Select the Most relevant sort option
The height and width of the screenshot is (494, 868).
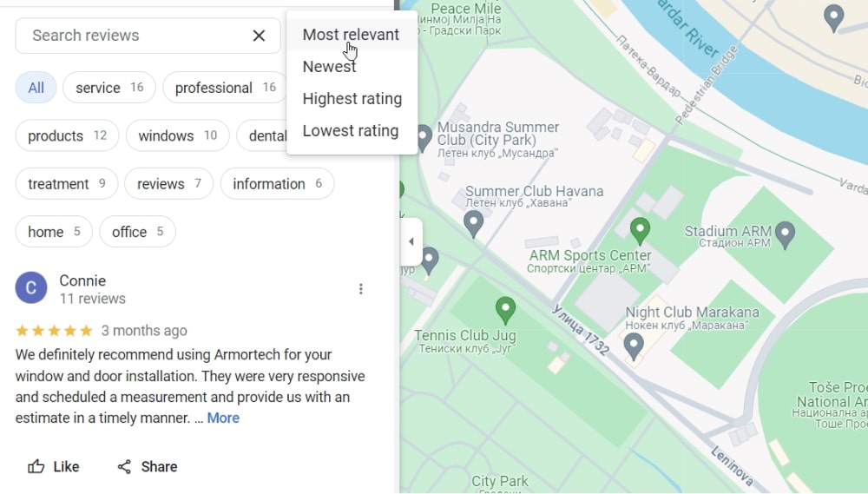coord(351,35)
